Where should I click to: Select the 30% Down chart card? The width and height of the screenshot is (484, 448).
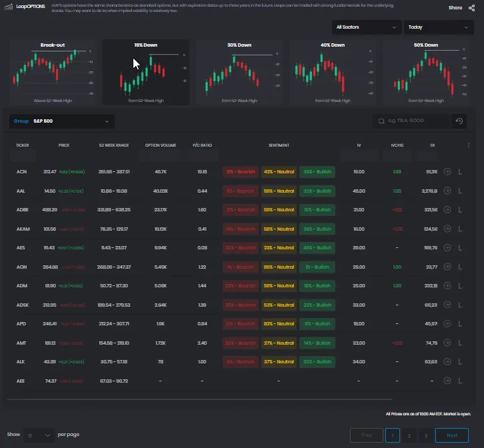[239, 72]
